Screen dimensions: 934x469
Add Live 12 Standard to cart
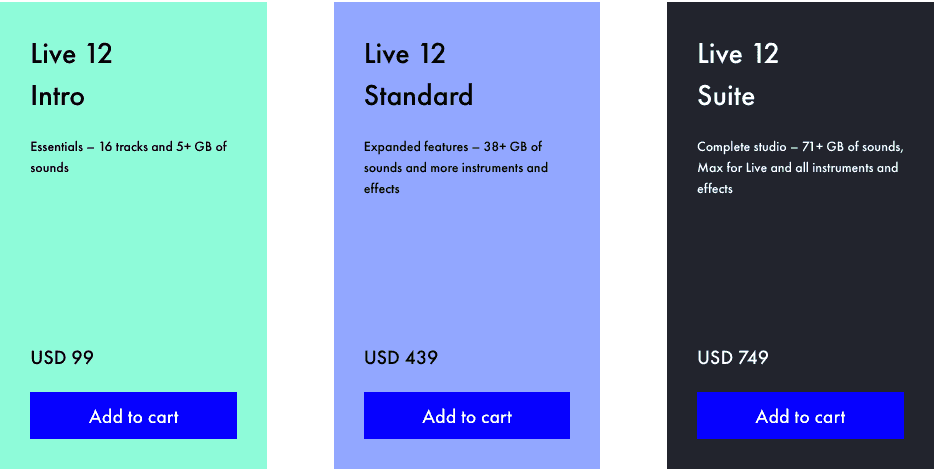point(467,416)
